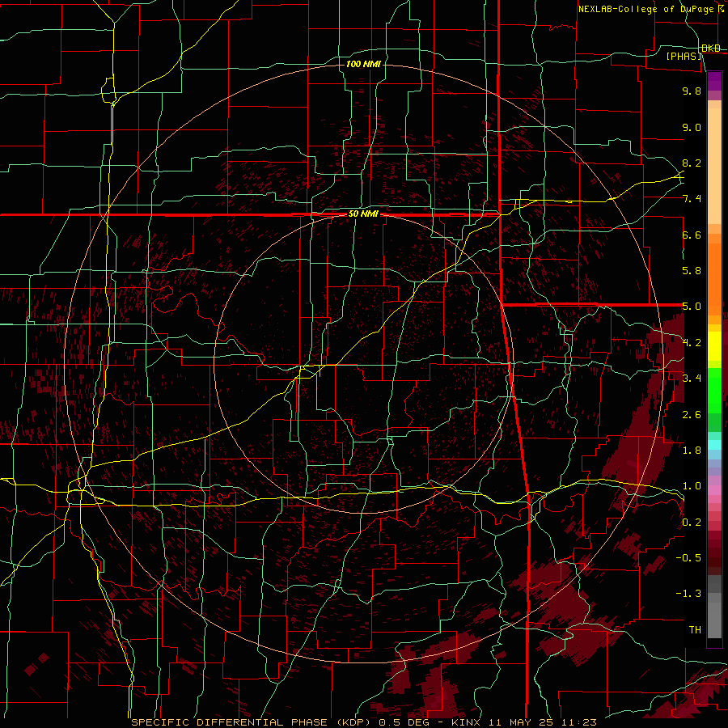Click the 11 MAY 25 11:23 timestamp
Image resolution: width=728 pixels, height=728 pixels.
[x=542, y=722]
